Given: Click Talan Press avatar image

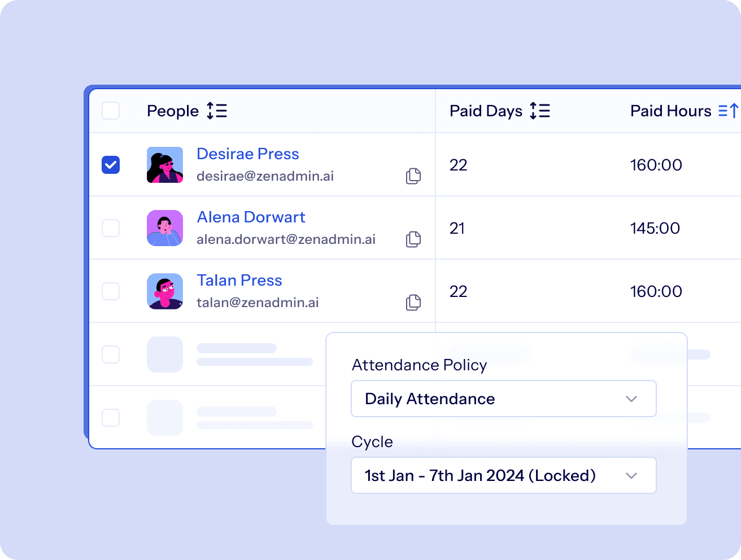Looking at the screenshot, I should (x=165, y=291).
